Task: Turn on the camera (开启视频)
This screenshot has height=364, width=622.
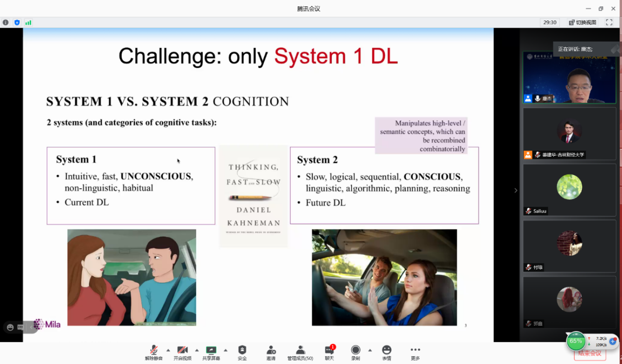Action: point(182,352)
